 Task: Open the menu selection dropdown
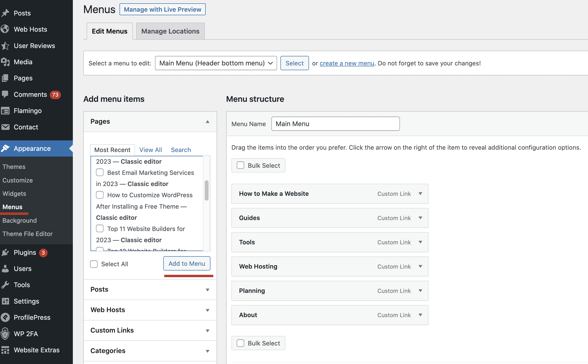click(216, 63)
